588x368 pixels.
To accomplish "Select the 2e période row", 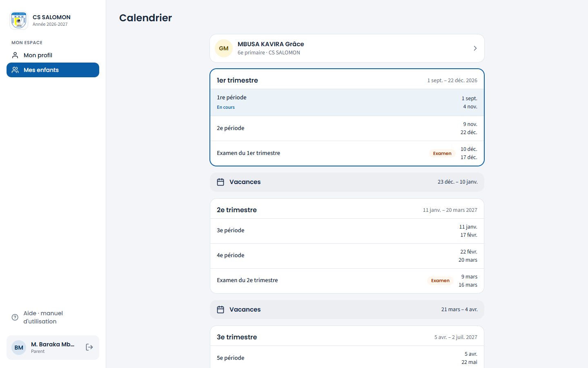I will point(347,128).
